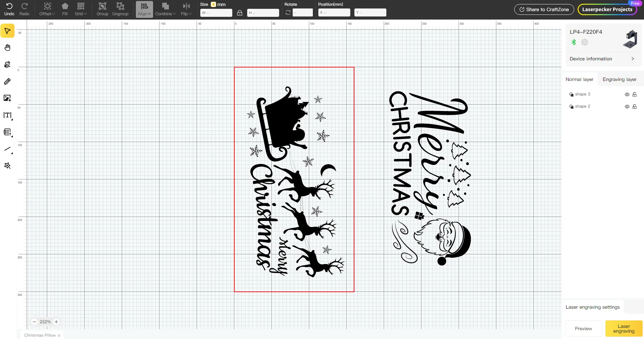Image resolution: width=644 pixels, height=339 pixels.
Task: Switch to the Engraving layer tab
Action: [619, 79]
